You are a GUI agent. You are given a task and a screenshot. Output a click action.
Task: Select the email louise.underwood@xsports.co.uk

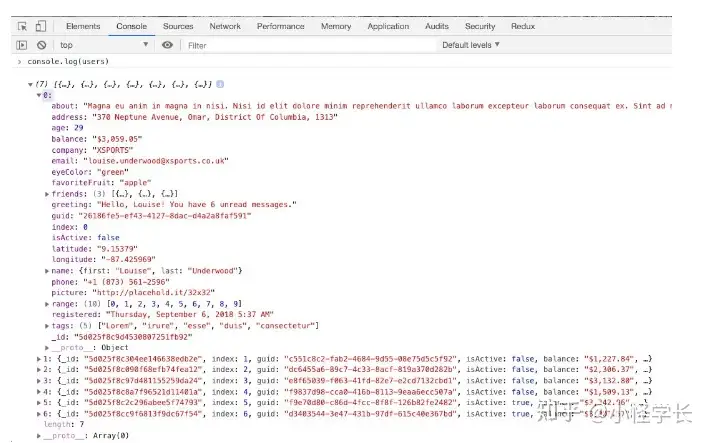tap(156, 161)
